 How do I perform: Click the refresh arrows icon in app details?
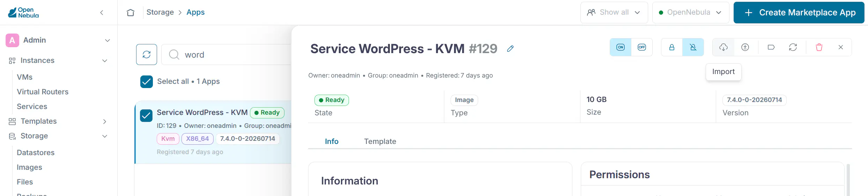click(x=793, y=47)
